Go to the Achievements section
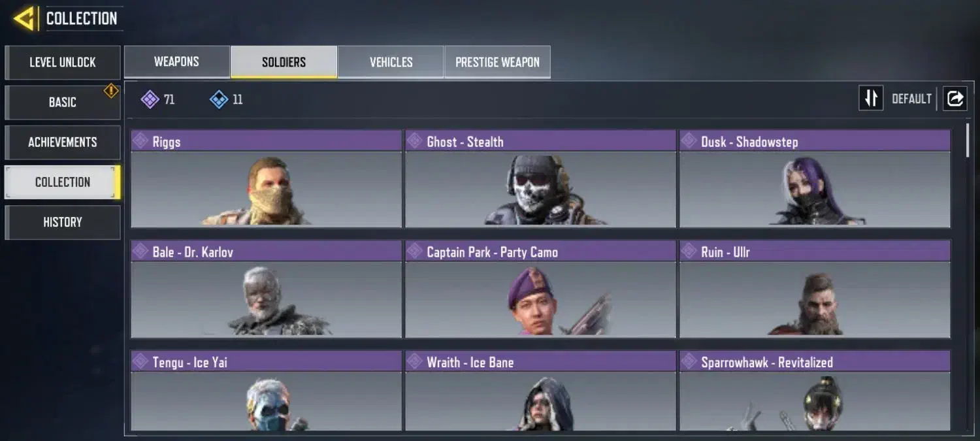 (x=63, y=142)
